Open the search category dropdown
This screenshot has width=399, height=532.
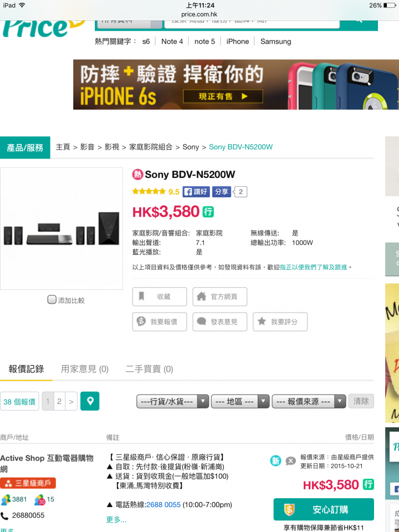click(130, 24)
